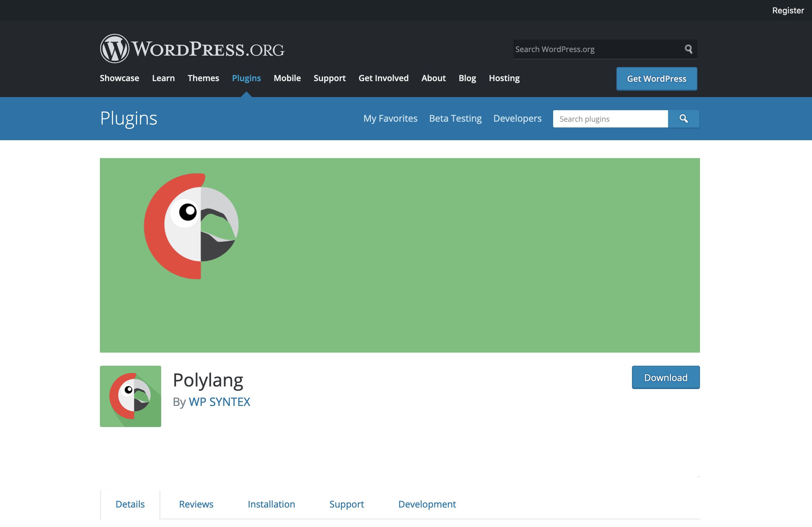Click the Polylang parrot plugin icon

click(x=130, y=396)
